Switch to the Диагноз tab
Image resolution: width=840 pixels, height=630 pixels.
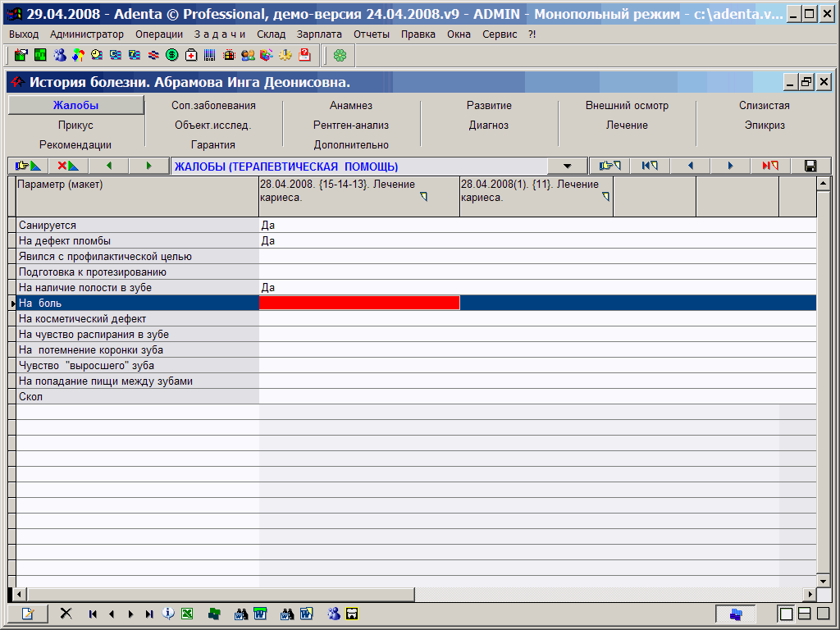(489, 126)
